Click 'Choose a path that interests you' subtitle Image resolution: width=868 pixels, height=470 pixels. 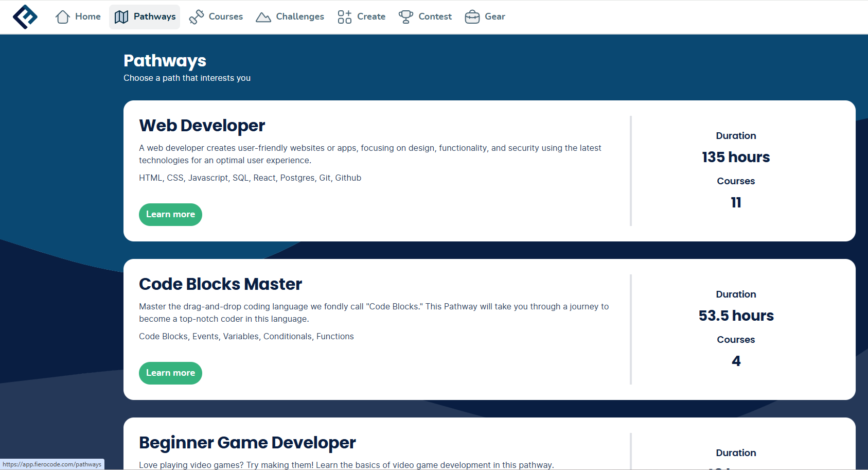pos(187,78)
